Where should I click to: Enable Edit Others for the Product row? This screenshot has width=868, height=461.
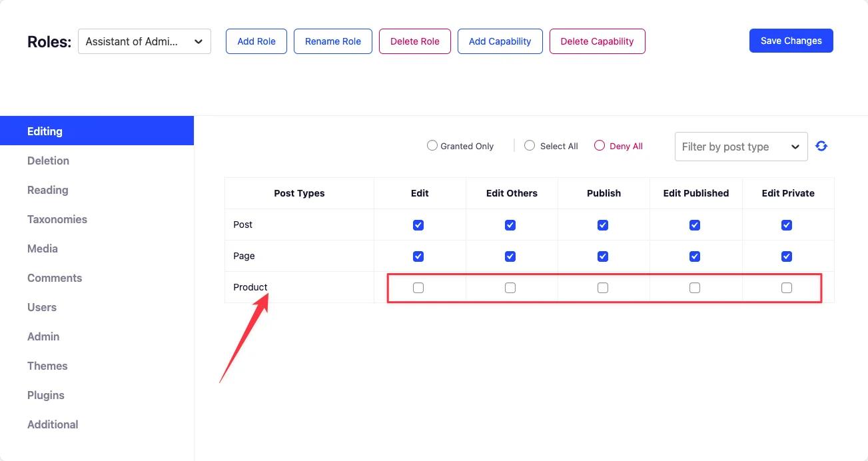point(510,288)
